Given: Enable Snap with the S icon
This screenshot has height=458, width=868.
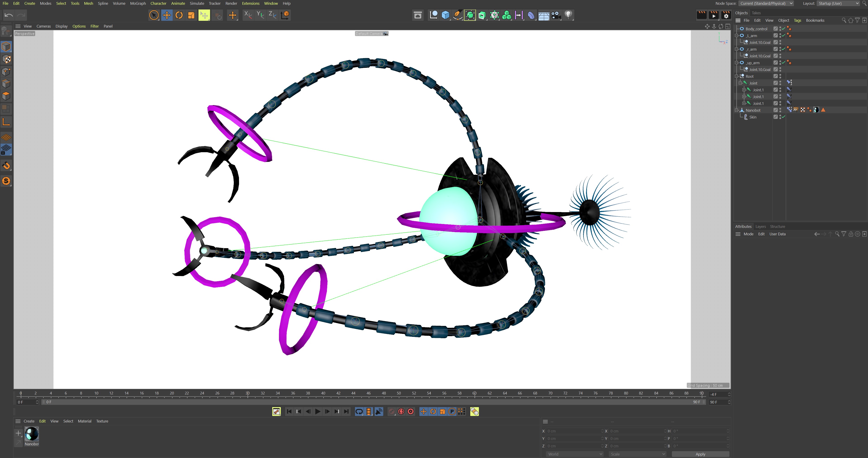Looking at the screenshot, I should (6, 181).
